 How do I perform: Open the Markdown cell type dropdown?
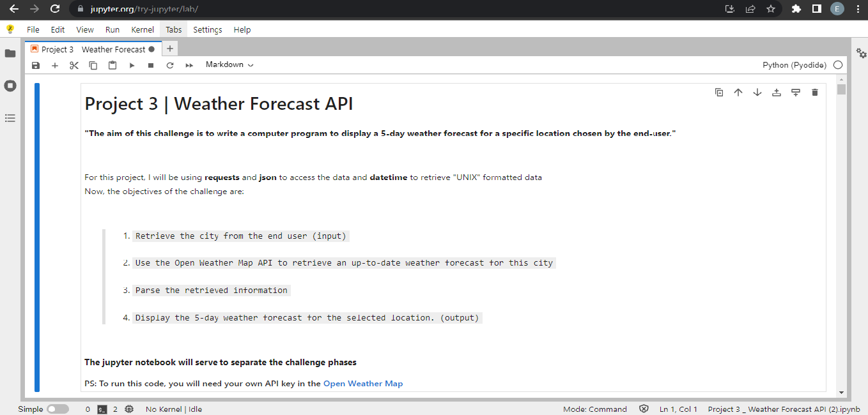click(228, 64)
